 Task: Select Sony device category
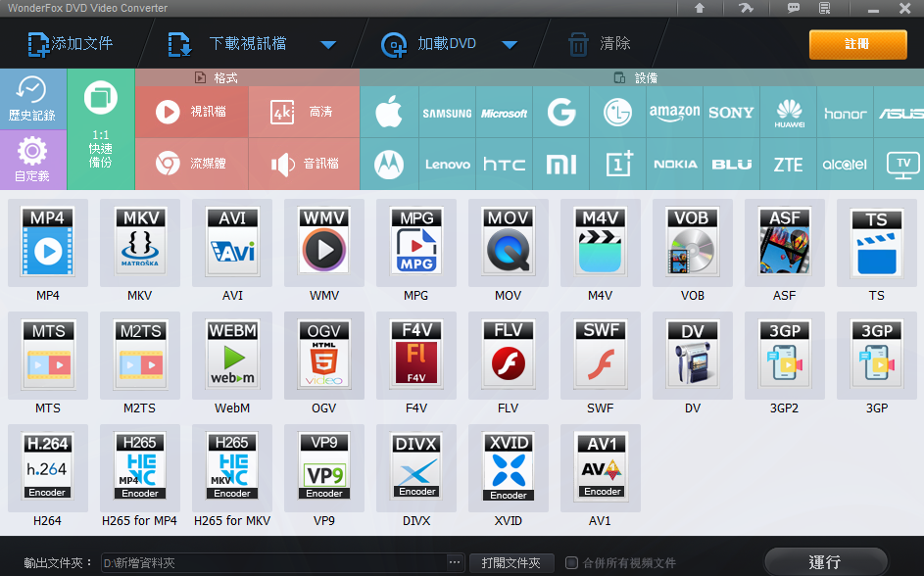tap(731, 112)
